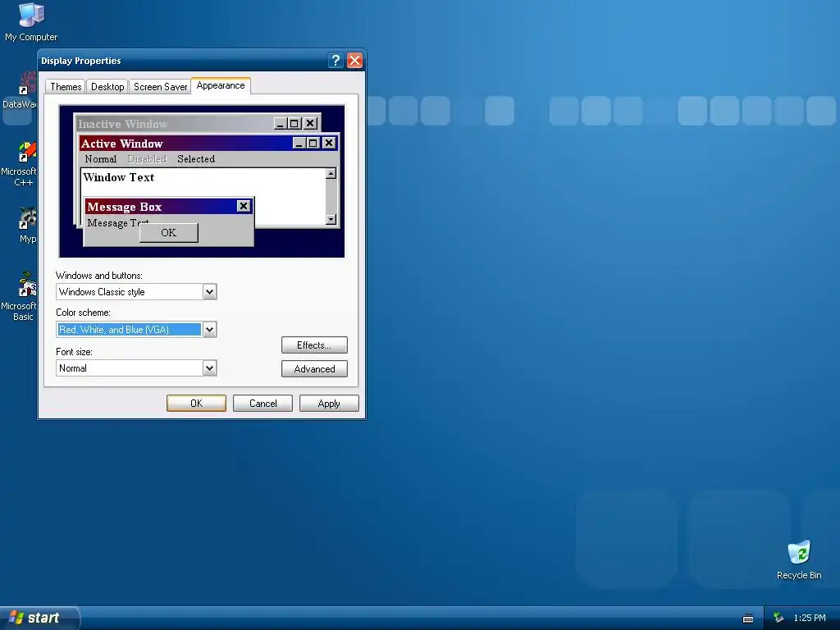Viewport: 840px width, 630px height.
Task: Click the Active Window preview maximize icon
Action: (x=313, y=143)
